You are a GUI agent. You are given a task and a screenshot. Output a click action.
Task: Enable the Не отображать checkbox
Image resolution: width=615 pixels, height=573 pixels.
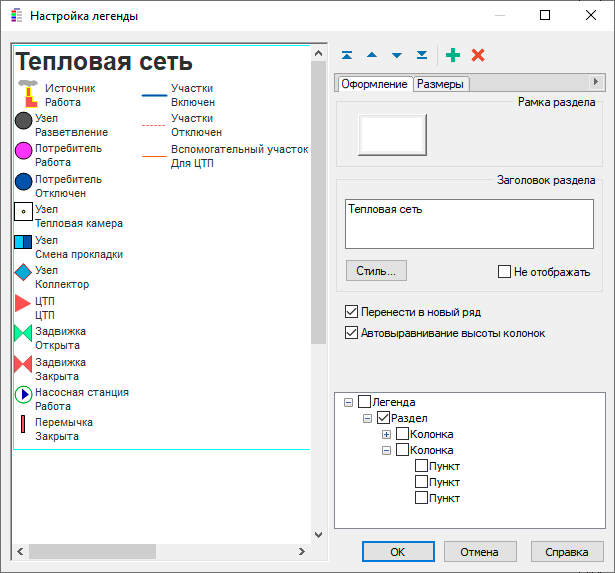pos(505,271)
